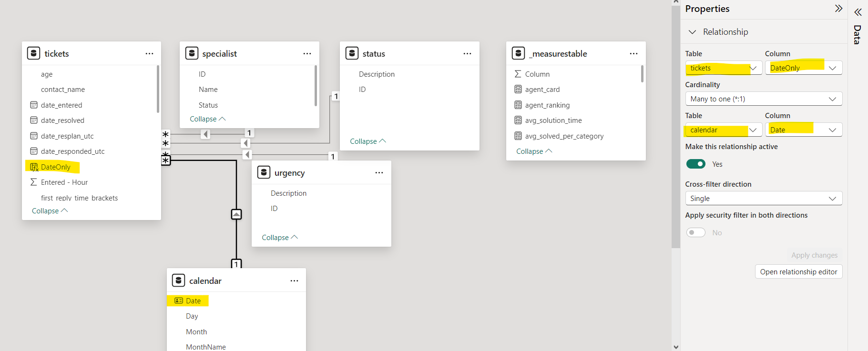
Task: Collapse the tickets table field list
Action: pyautogui.click(x=50, y=211)
